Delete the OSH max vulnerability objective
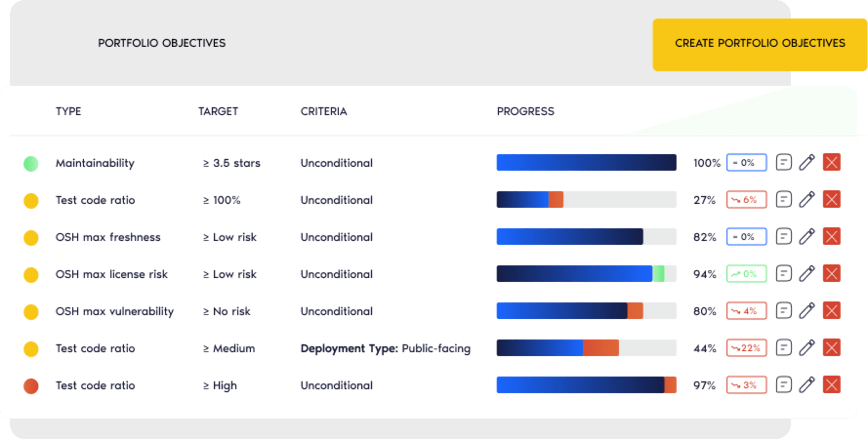This screenshot has height=439, width=868. click(832, 311)
